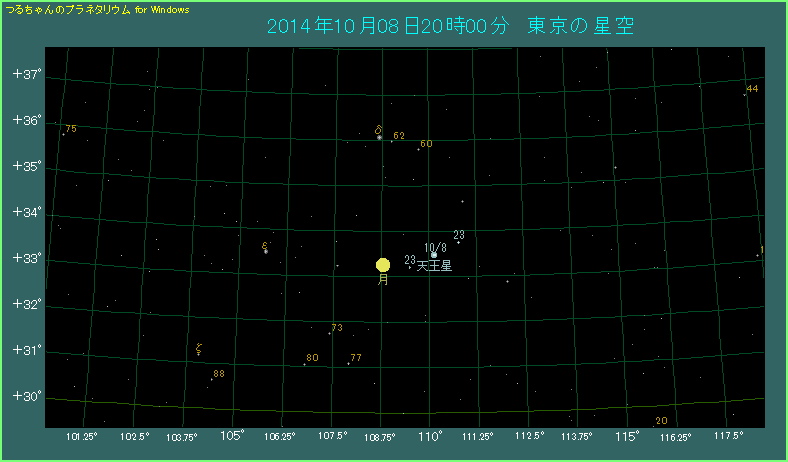Image resolution: width=788 pixels, height=462 pixels.
Task: Select the star labeled 80
Action: click(x=305, y=364)
